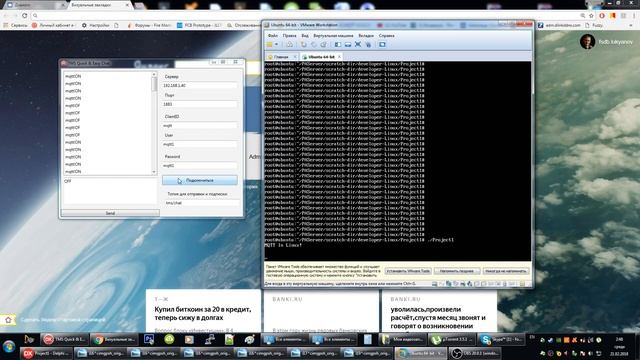Click Установить VMware Tools button

point(408,271)
